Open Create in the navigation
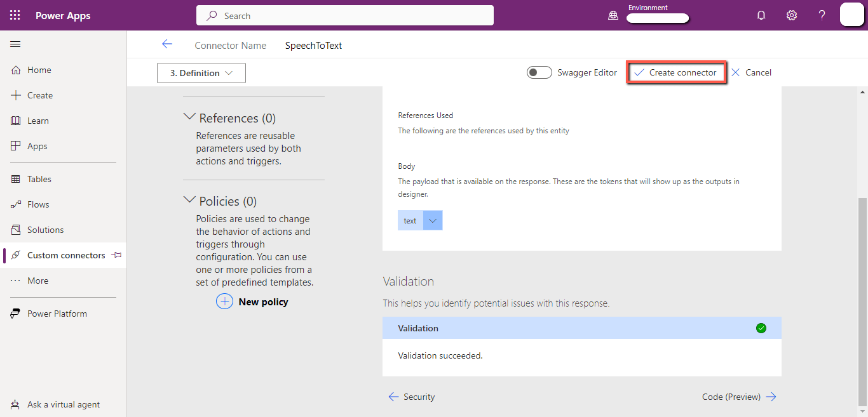868x417 pixels. [40, 95]
